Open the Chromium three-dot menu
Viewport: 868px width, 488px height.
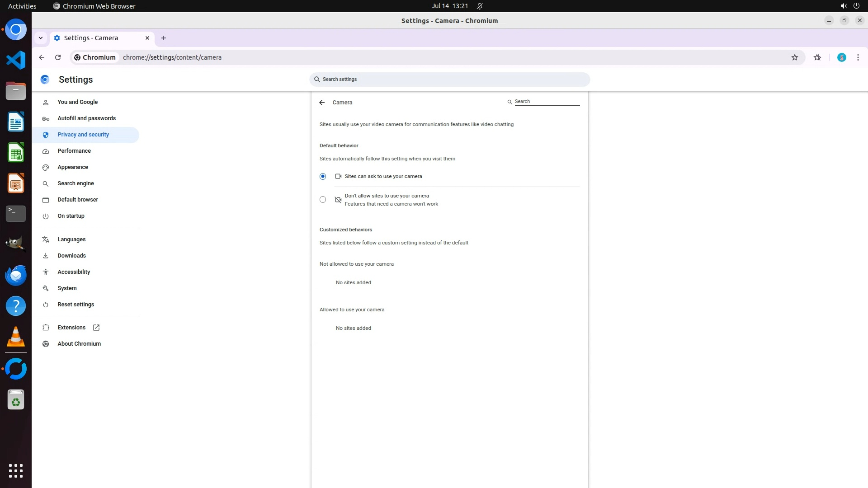click(x=858, y=57)
